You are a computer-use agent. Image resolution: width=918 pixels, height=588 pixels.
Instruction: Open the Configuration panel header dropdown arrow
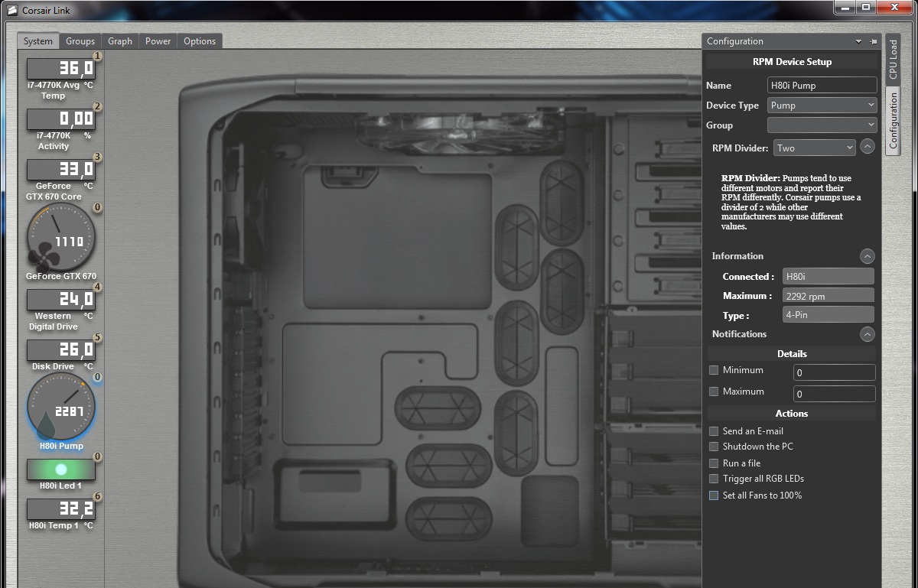tap(859, 41)
